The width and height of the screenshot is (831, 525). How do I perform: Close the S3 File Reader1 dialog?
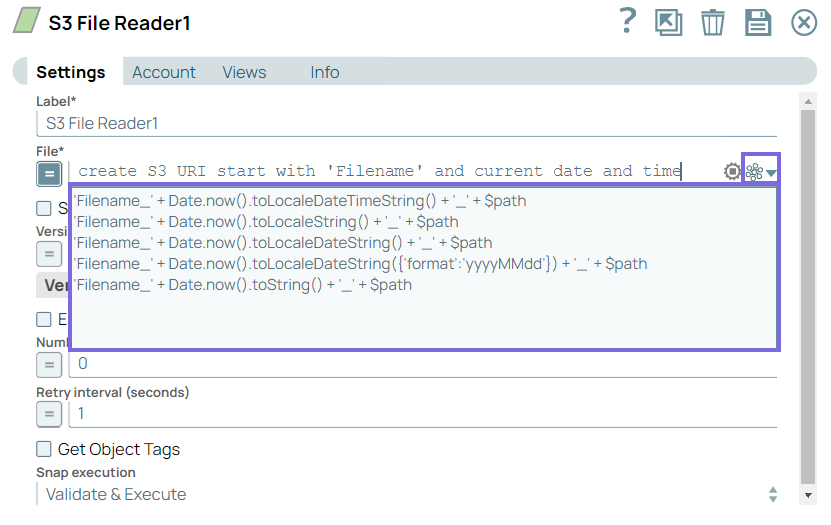click(x=804, y=22)
